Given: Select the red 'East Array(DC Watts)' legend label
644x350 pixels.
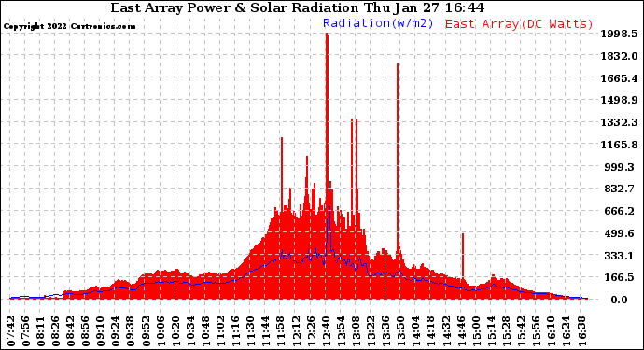Looking at the screenshot, I should pos(519,24).
